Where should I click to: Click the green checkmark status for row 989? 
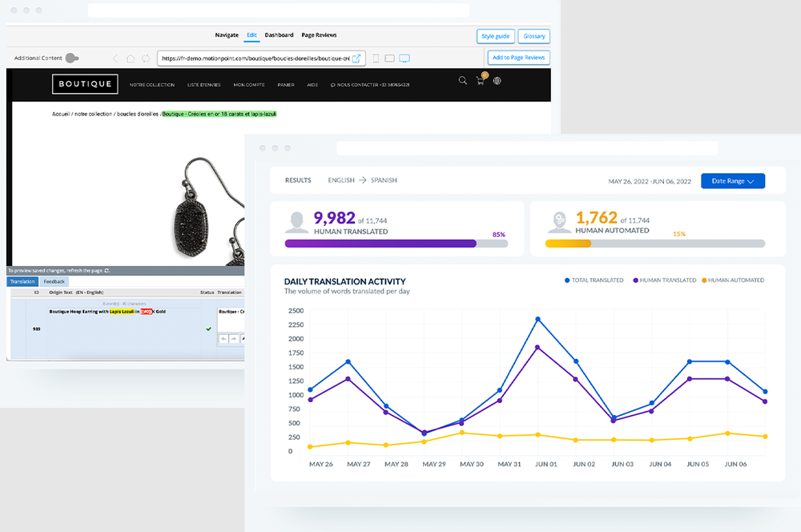click(x=208, y=329)
